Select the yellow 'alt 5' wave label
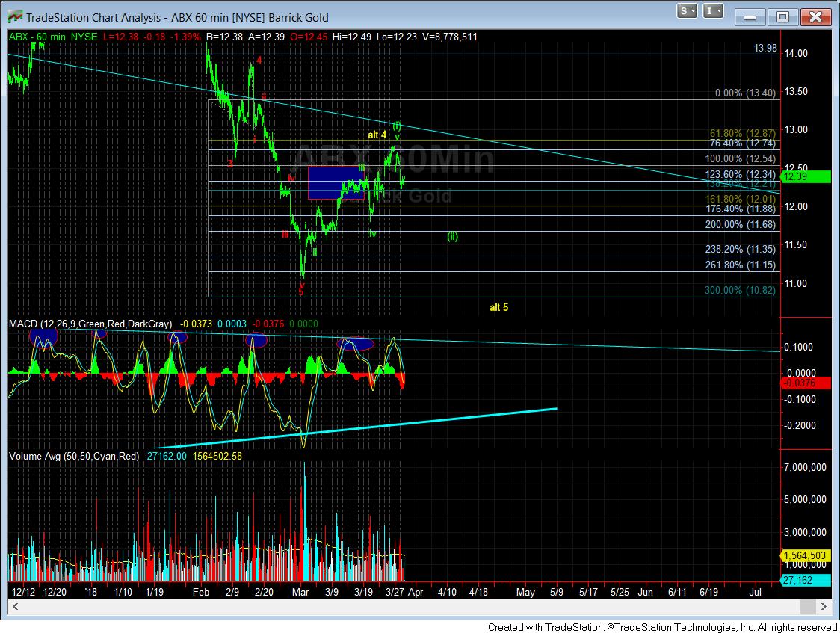The width and height of the screenshot is (840, 633). [498, 307]
